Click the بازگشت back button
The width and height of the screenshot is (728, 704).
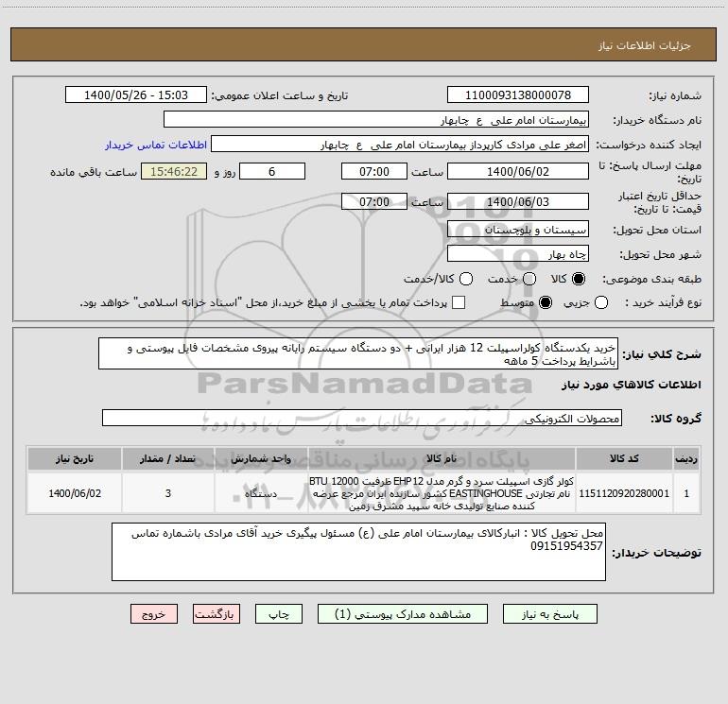(217, 614)
